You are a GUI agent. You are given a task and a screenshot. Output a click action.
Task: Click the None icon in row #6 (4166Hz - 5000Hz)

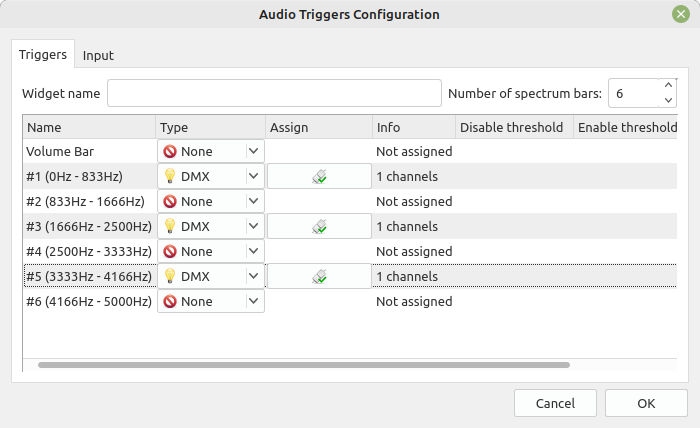tap(170, 302)
